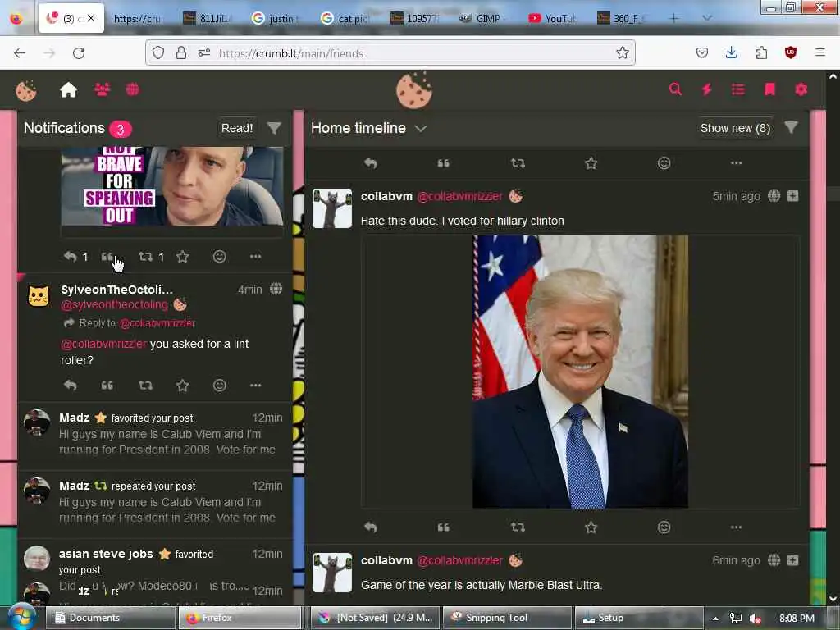Favorite the Hillary Clinton post with star
Viewport: 840px width, 630px height.
point(591,527)
